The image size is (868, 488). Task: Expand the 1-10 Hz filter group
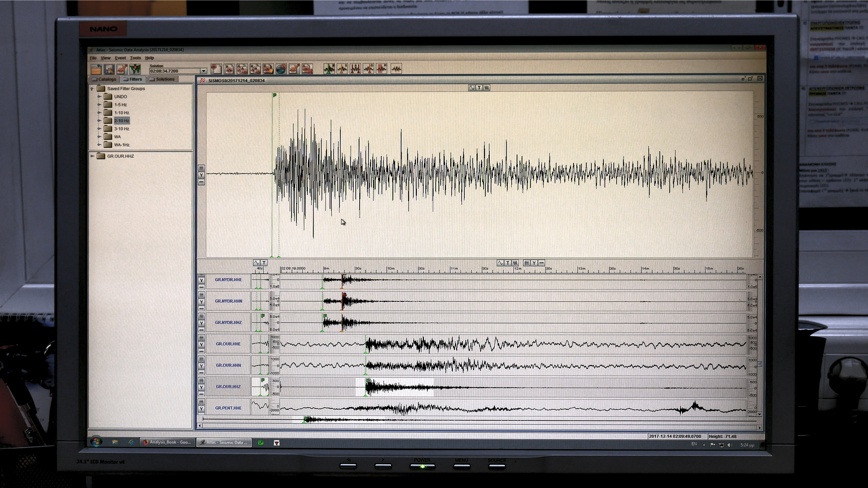99,113
